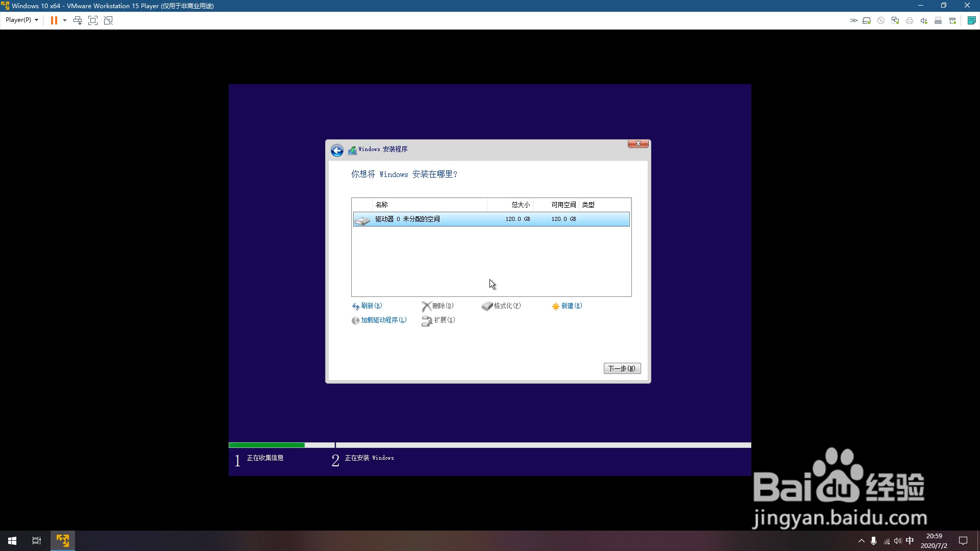
Task: Open Task View on the taskbar
Action: coord(37,541)
